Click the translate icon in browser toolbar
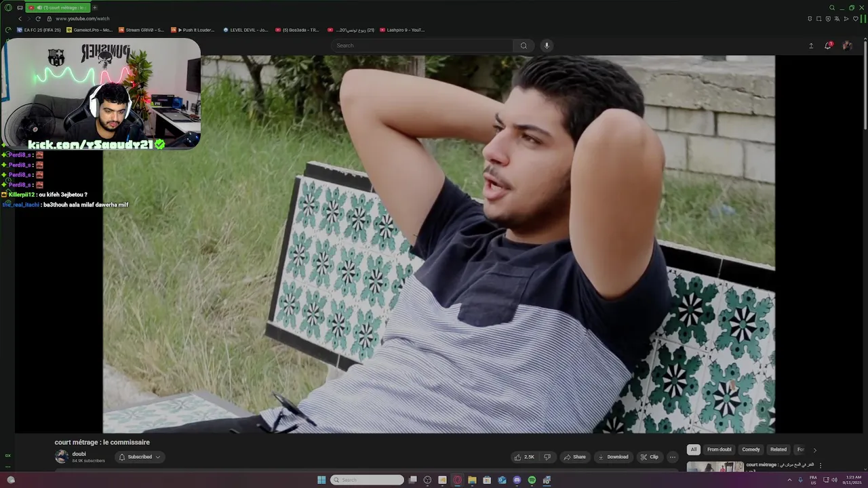 click(837, 18)
